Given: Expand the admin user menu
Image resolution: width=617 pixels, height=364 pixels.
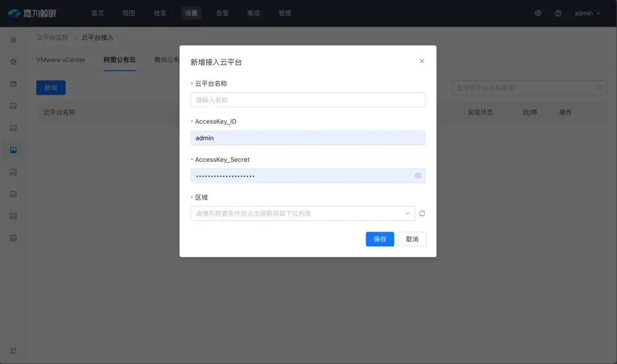Looking at the screenshot, I should coord(587,13).
